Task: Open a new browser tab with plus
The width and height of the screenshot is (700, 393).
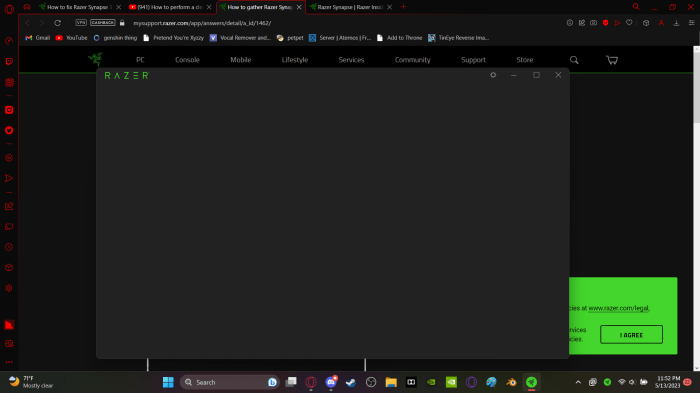Action: pyautogui.click(x=403, y=7)
